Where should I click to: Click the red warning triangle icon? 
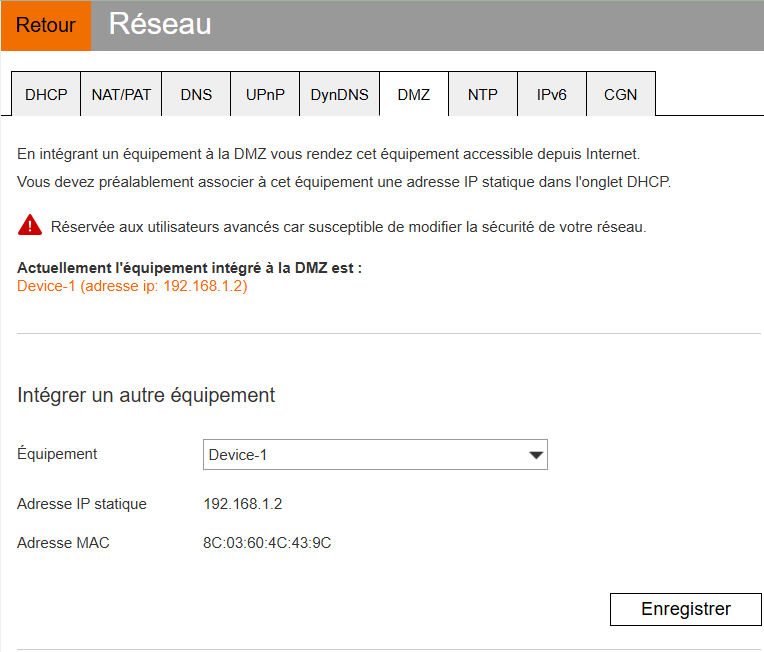point(30,225)
